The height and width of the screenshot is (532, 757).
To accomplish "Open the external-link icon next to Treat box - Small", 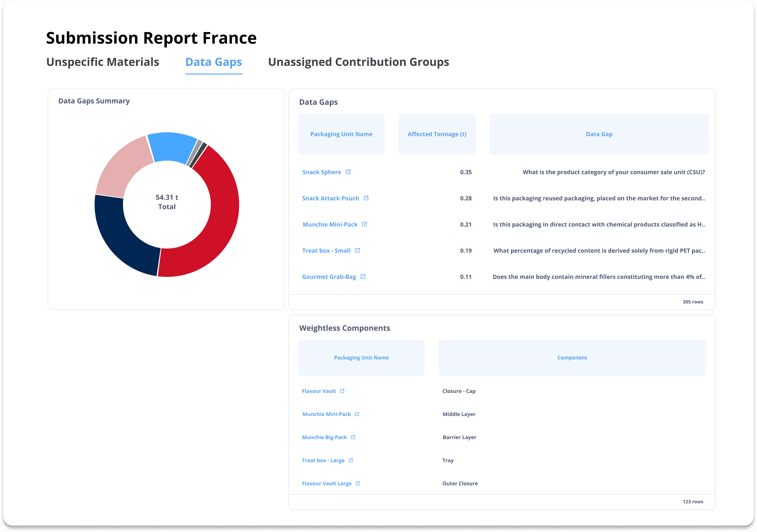I will point(357,250).
